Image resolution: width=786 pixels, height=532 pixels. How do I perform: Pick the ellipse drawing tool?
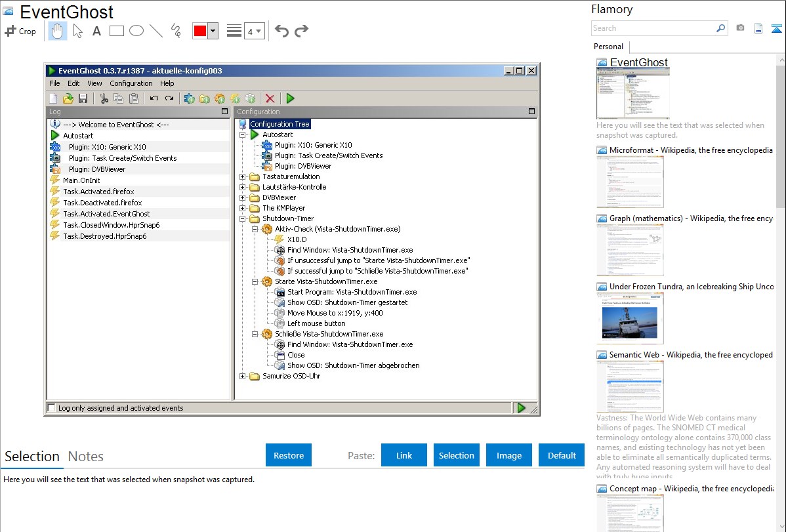pos(136,31)
